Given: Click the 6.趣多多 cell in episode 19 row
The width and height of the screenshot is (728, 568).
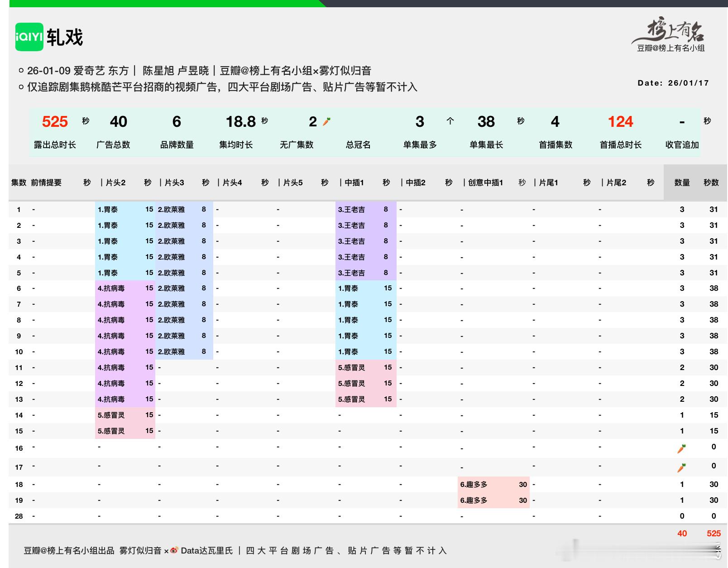Looking at the screenshot, I should click(x=493, y=500).
